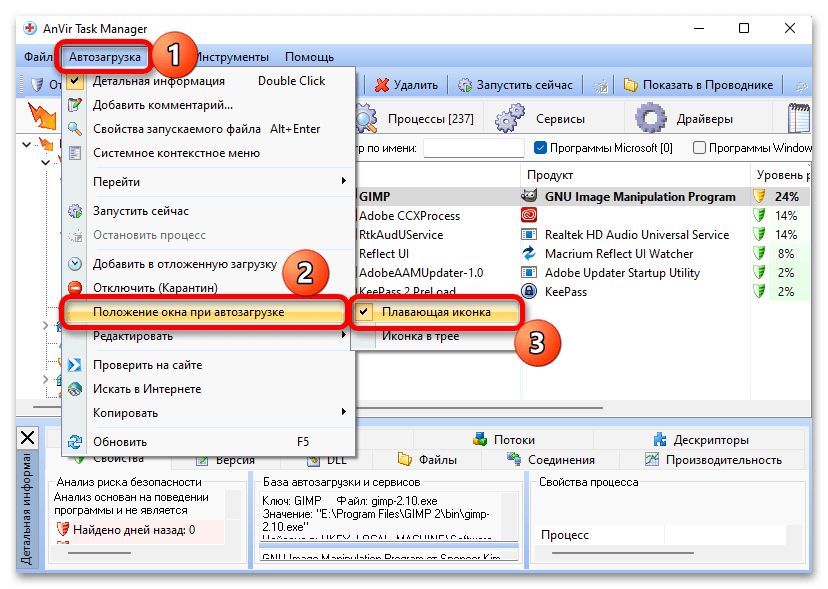This screenshot has height=589, width=828.
Task: Open the Processes [237] gear icon tab
Action: point(365,118)
